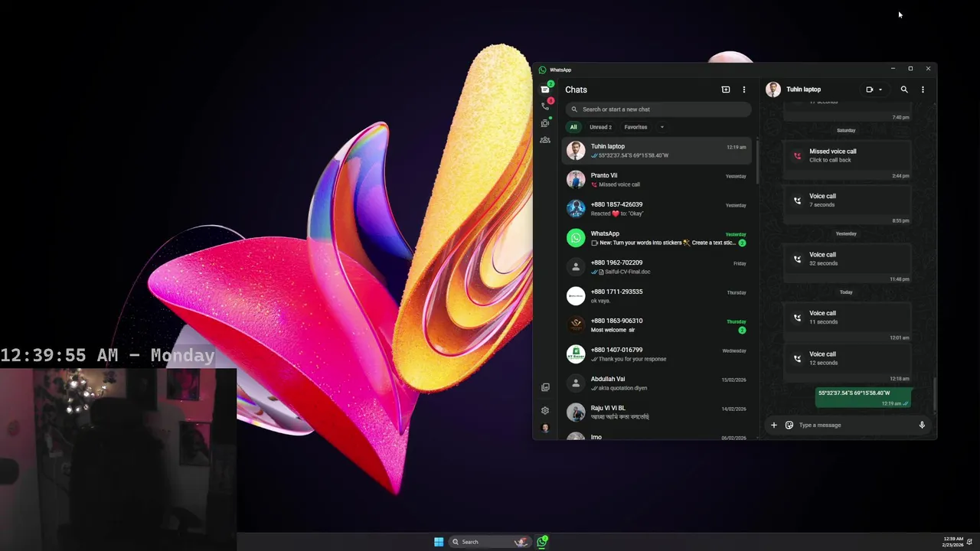The width and height of the screenshot is (980, 551).
Task: Click the taskbar Search box
Action: click(x=490, y=542)
